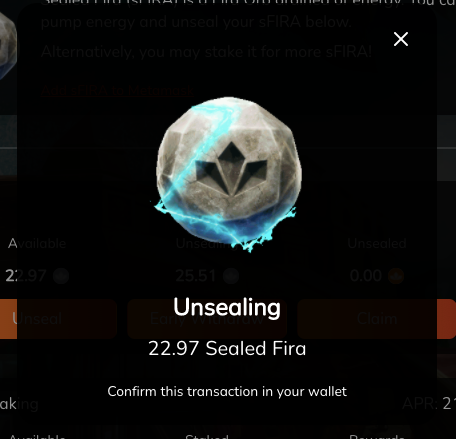Click the Available label above 22.97

(37, 244)
